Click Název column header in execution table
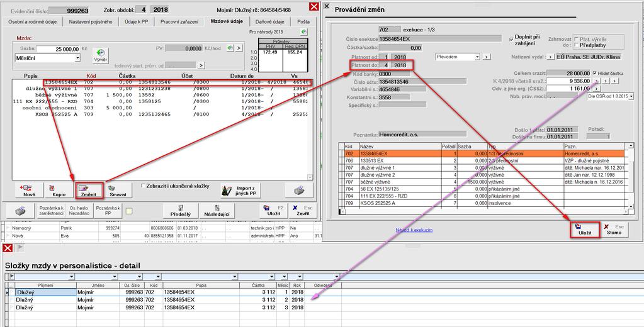This screenshot has width=644, height=327. click(400, 146)
